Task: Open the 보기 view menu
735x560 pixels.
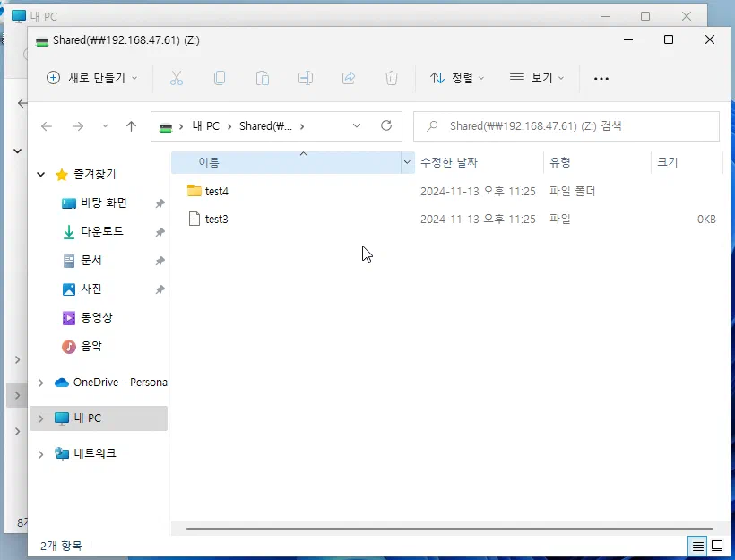Action: 537,78
